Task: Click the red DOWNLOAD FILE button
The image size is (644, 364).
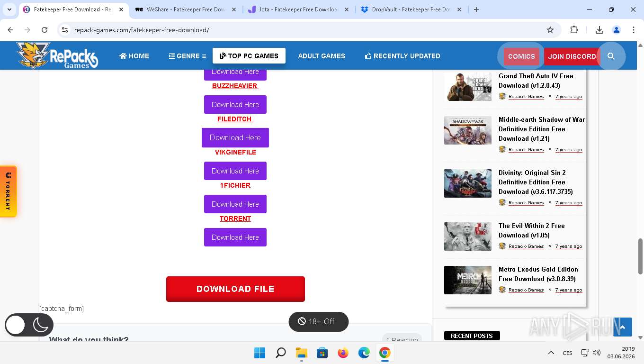Action: pos(235,289)
